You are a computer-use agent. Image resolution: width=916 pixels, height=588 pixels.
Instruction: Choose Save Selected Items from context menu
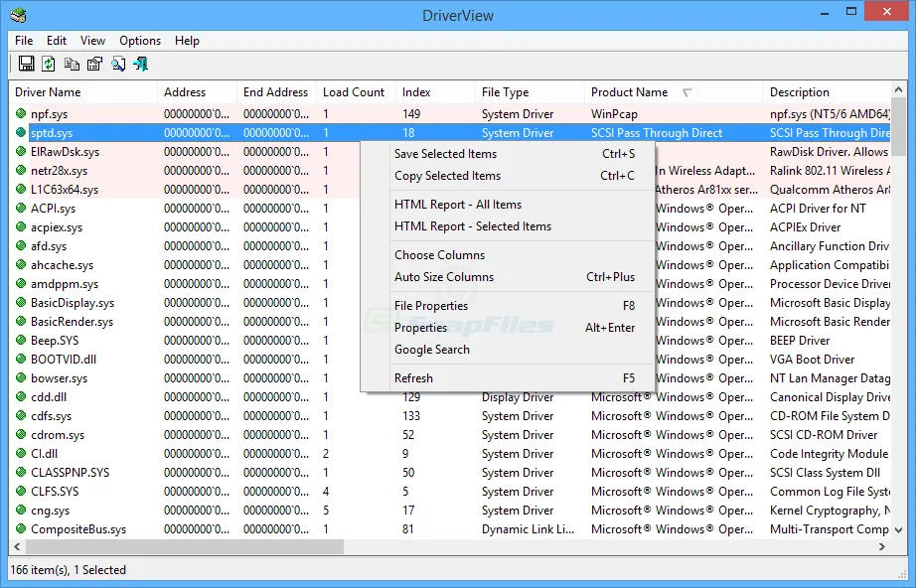coord(507,154)
